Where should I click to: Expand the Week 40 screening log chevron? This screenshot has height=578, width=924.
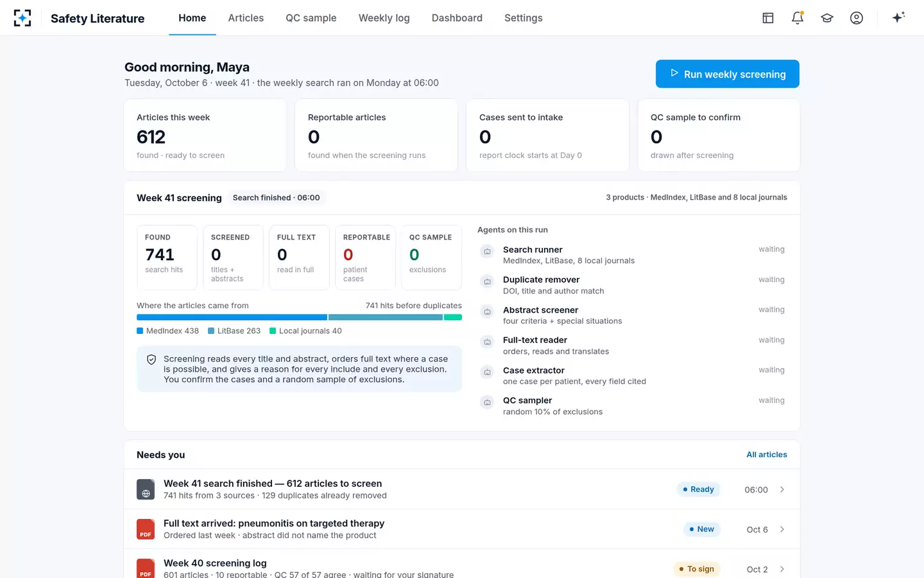[x=782, y=569]
